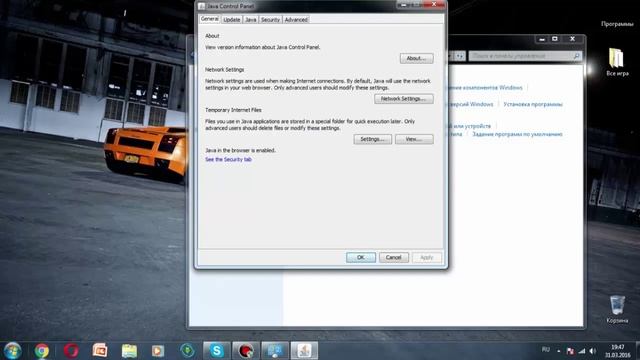This screenshot has height=360, width=640.
Task: Open the volume speaker tray icon
Action: coord(593,351)
